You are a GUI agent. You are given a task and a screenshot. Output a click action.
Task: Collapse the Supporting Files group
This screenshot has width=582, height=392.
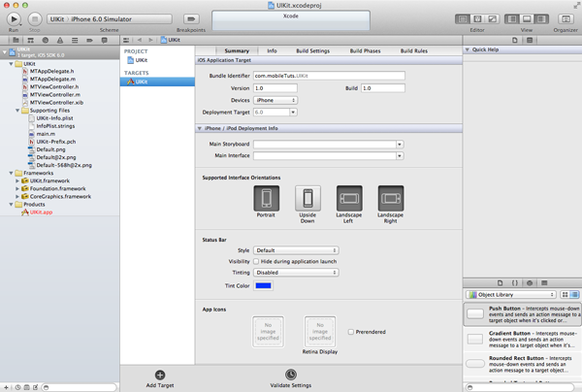tap(17, 111)
